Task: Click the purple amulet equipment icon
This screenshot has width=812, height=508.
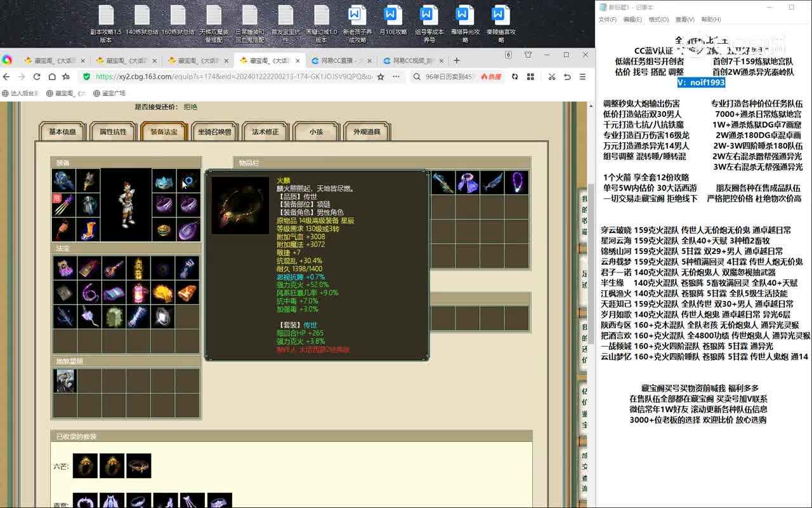Action: [x=188, y=229]
